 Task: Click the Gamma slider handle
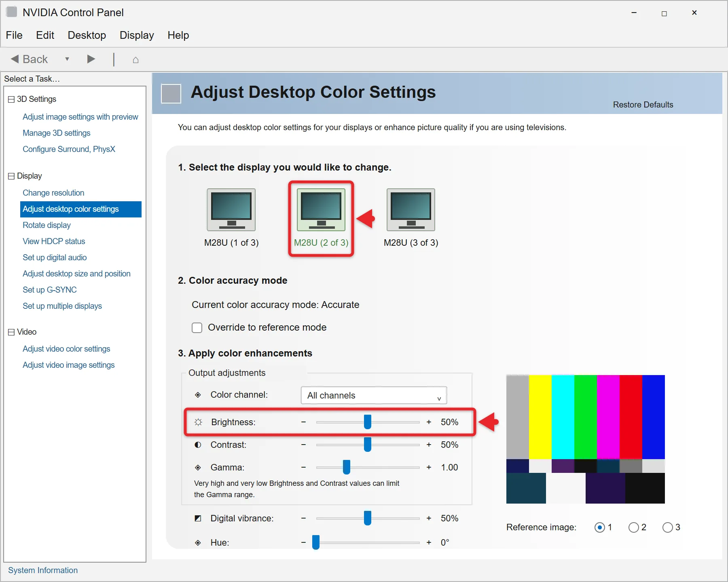pyautogui.click(x=347, y=467)
